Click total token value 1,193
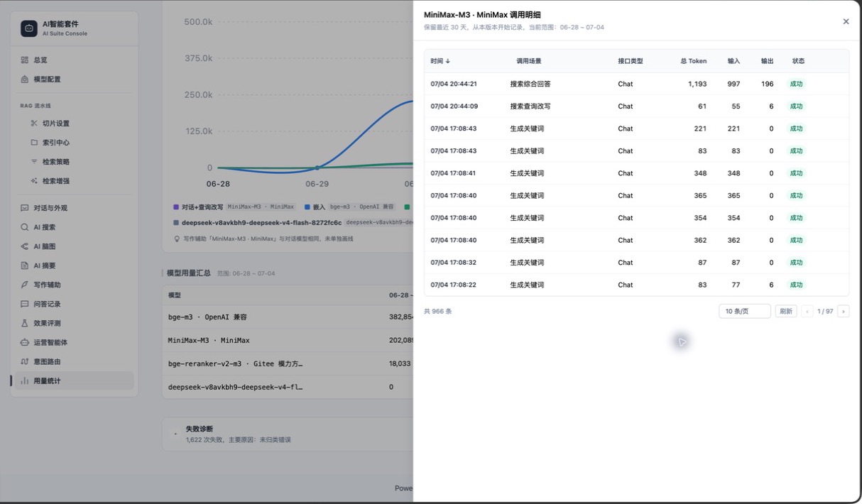Screen dimensions: 862x504 [697, 84]
